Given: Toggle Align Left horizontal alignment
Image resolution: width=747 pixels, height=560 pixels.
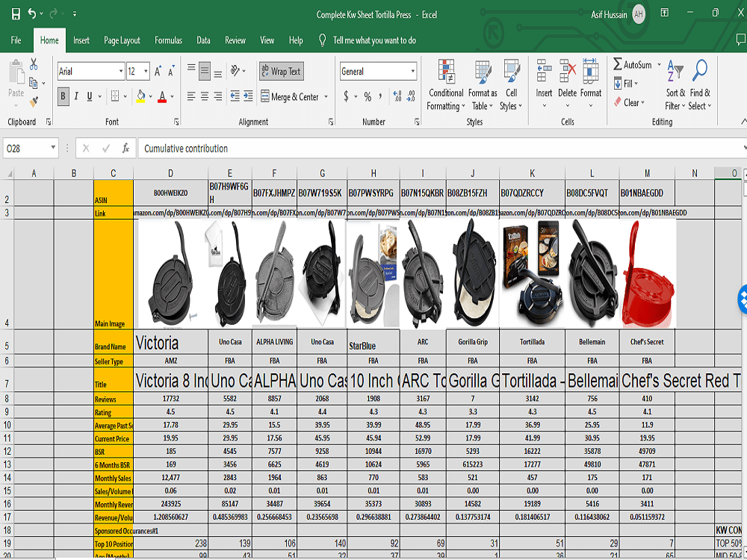Looking at the screenshot, I should tap(191, 96).
